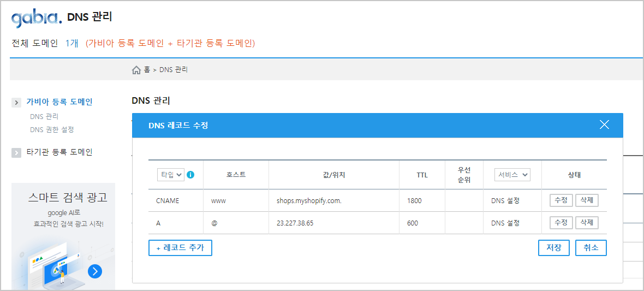Click the 우선 순위 column header

click(464, 175)
